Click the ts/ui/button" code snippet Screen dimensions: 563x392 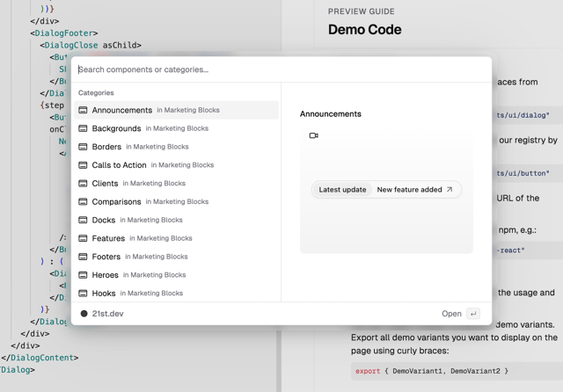pyautogui.click(x=523, y=173)
